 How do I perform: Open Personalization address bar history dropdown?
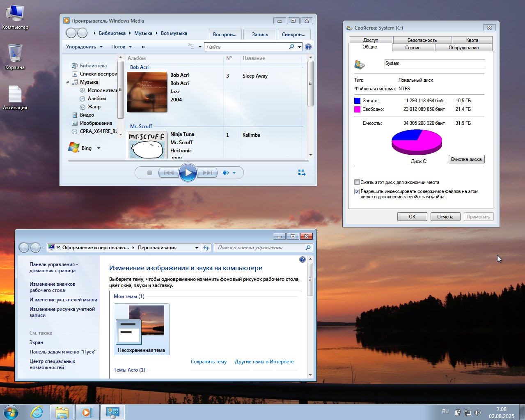pos(197,248)
